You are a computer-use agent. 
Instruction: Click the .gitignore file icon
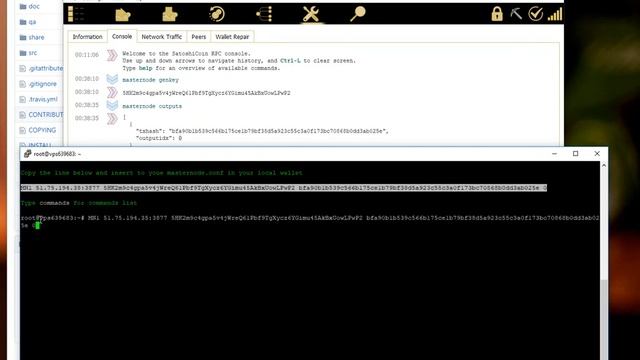(22, 84)
